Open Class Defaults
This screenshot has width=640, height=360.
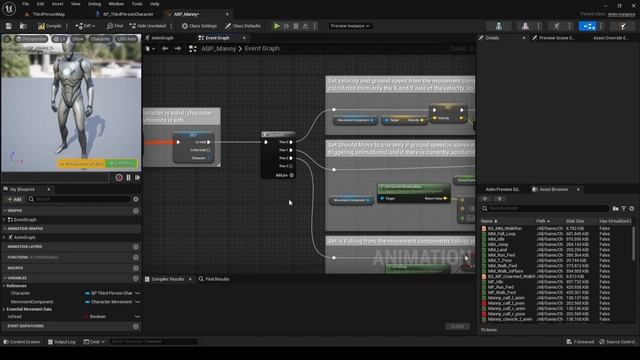click(x=242, y=26)
